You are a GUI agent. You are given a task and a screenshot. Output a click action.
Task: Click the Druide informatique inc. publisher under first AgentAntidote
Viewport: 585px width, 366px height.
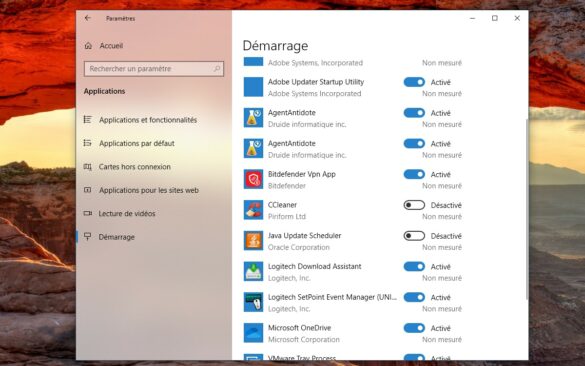[307, 124]
